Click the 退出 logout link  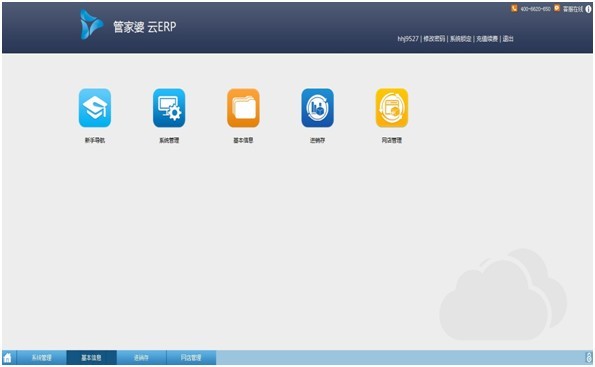508,39
